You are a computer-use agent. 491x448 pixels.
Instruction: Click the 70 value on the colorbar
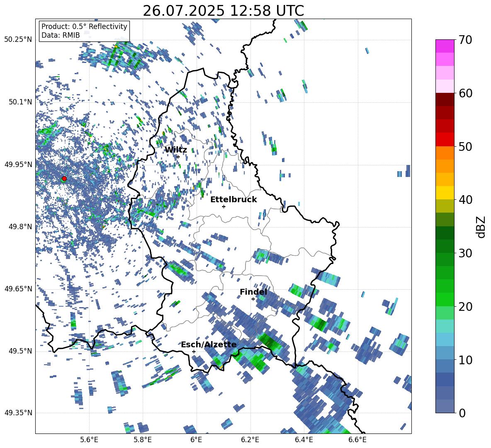[x=465, y=40]
